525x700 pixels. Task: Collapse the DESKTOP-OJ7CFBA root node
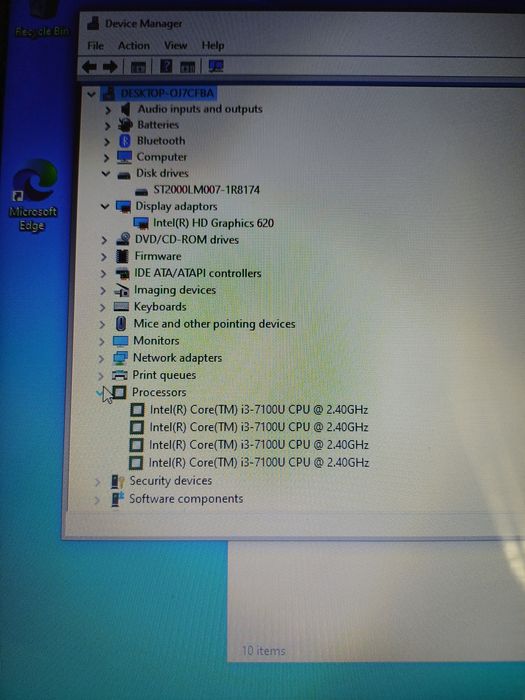coord(92,94)
